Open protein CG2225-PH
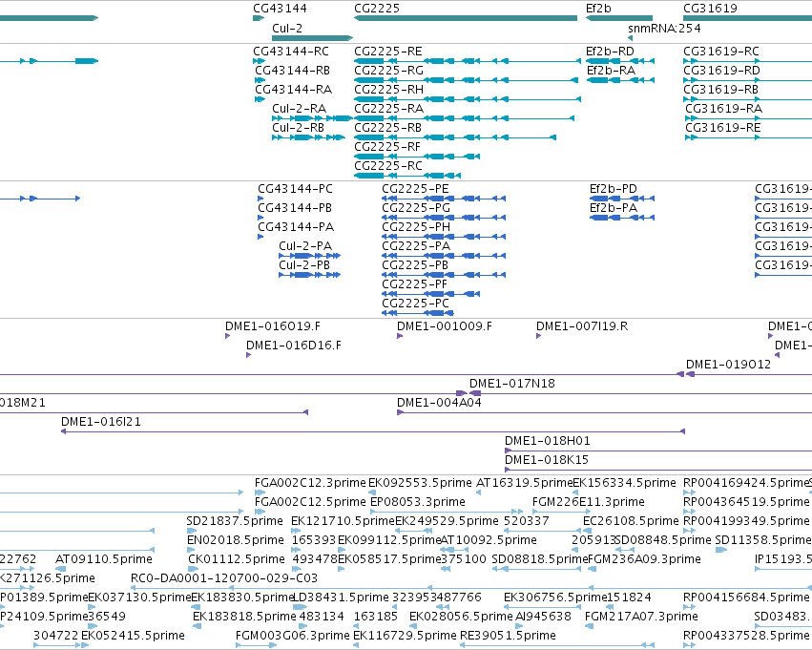Screen dimensions: 812x650 [x=416, y=227]
